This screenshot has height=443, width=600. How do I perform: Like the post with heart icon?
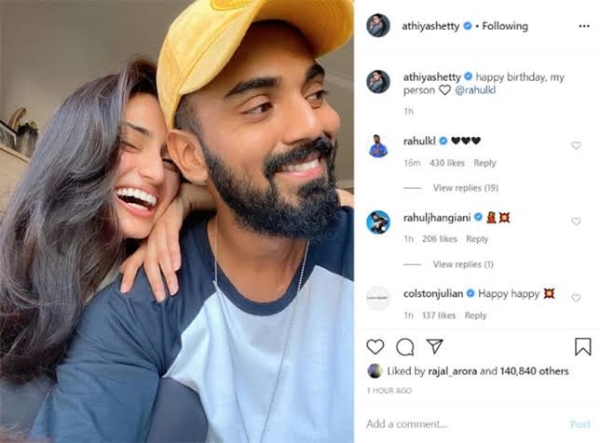(x=375, y=347)
